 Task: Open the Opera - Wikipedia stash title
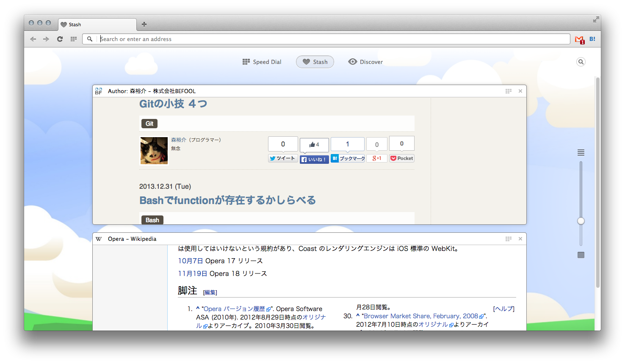[x=132, y=239]
